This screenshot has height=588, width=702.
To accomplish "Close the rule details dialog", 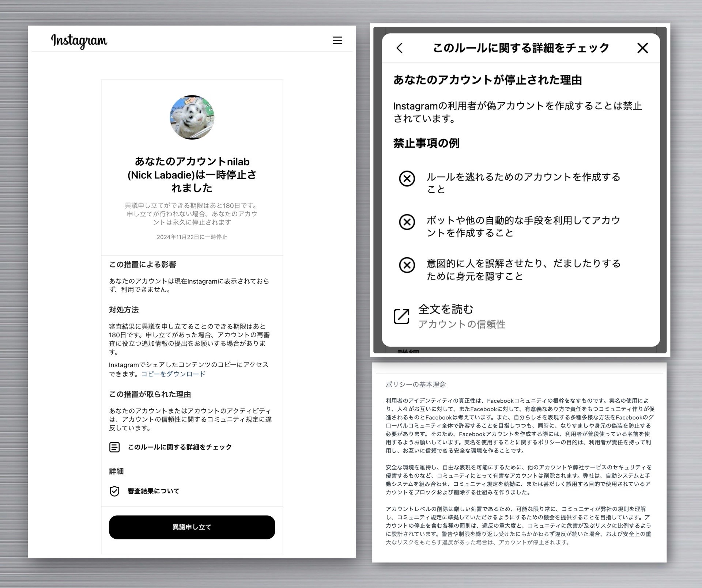I will click(642, 48).
